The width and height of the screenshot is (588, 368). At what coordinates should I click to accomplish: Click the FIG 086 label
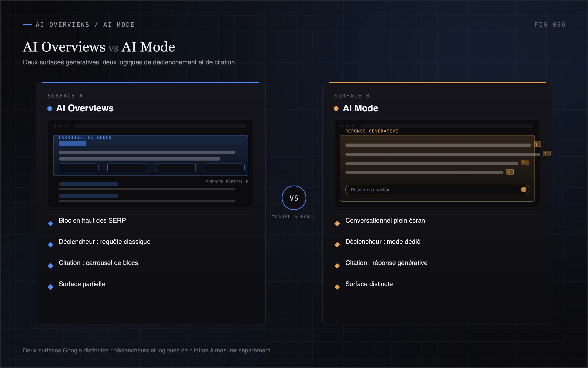550,25
